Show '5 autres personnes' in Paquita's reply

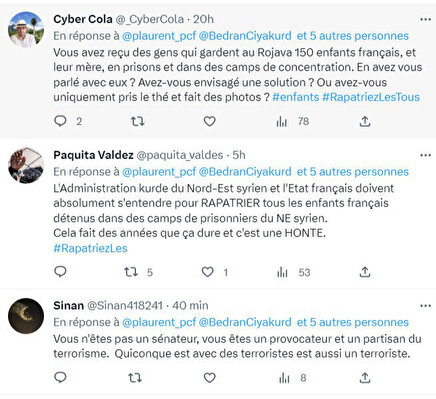click(x=353, y=172)
